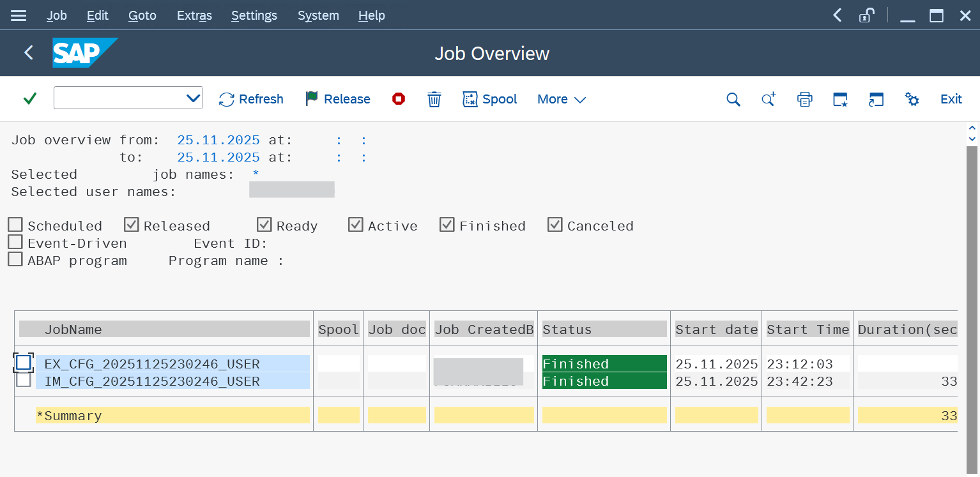The image size is (980, 477).
Task: Click the vertical scrollbar on the right
Action: [972, 307]
